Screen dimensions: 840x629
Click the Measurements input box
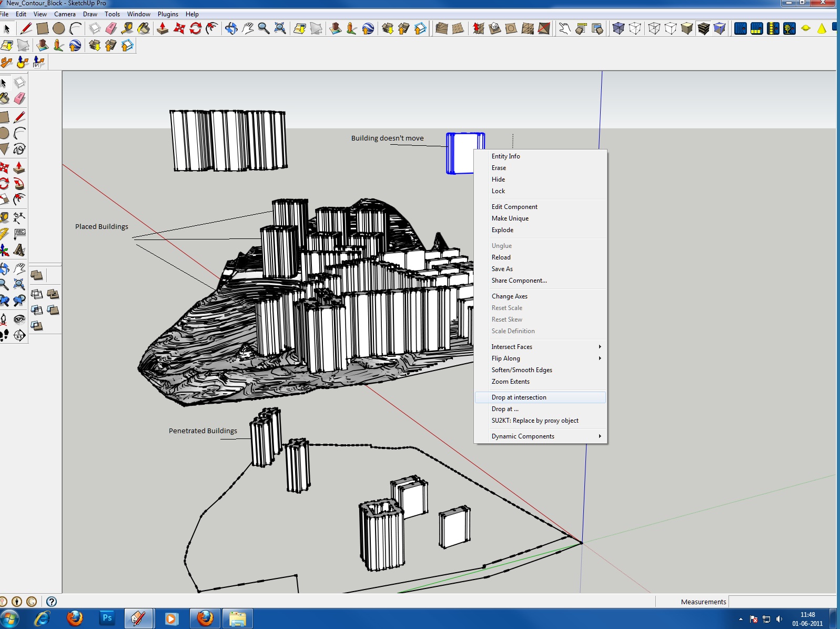coord(782,602)
